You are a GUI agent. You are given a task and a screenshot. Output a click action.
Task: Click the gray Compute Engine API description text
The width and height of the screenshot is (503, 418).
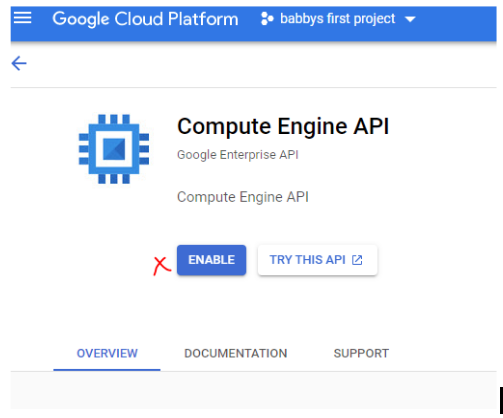[x=243, y=197]
